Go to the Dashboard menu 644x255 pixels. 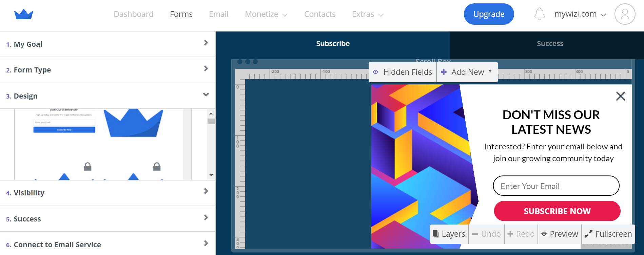coord(134,14)
